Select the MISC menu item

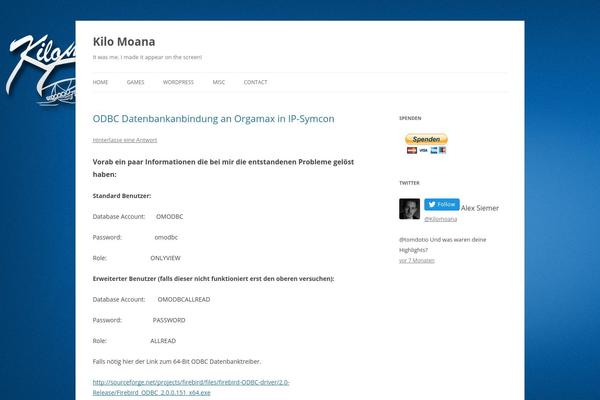tap(219, 82)
